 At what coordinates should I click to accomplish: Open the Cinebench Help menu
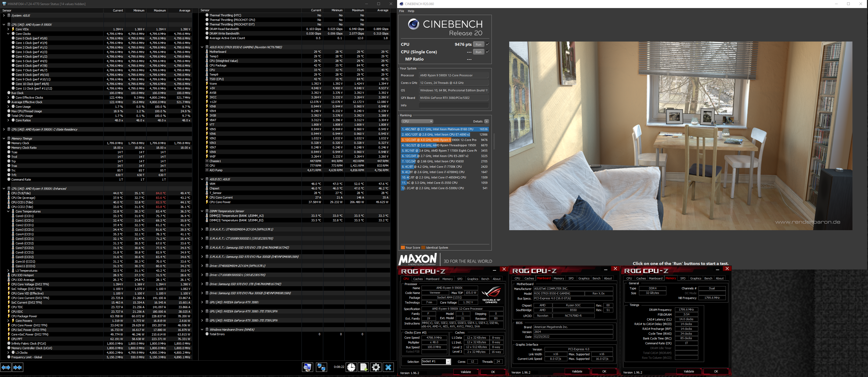(411, 11)
